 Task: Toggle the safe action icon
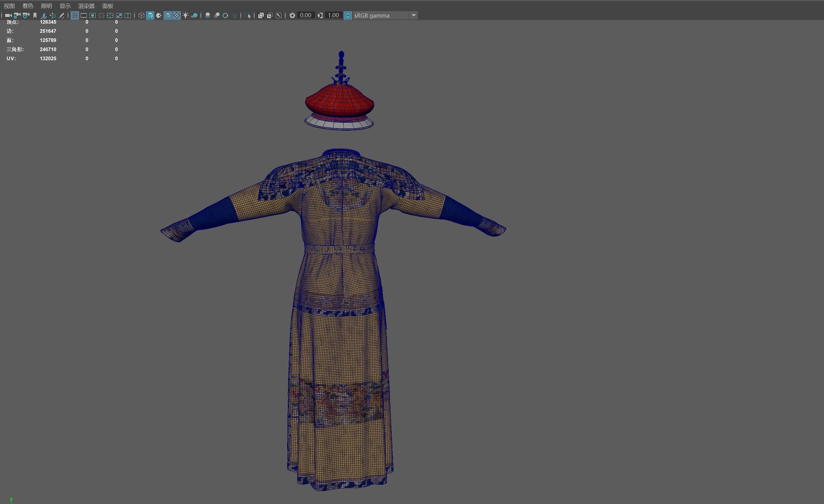point(119,15)
